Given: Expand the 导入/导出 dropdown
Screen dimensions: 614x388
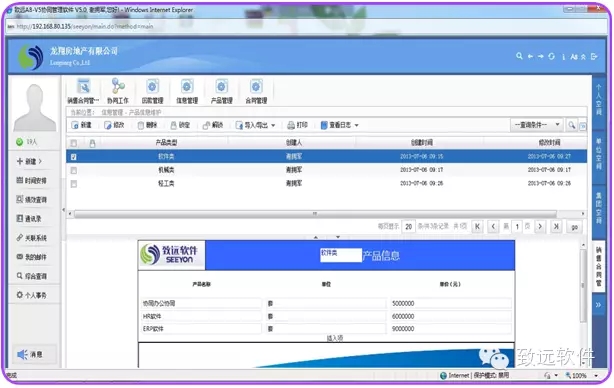Looking at the screenshot, I should [273, 125].
